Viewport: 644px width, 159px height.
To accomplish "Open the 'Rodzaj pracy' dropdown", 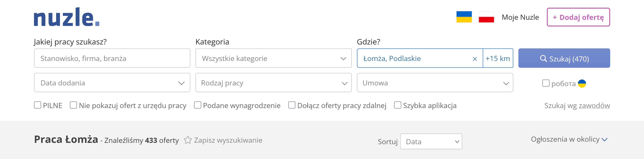I will pyautogui.click(x=273, y=83).
